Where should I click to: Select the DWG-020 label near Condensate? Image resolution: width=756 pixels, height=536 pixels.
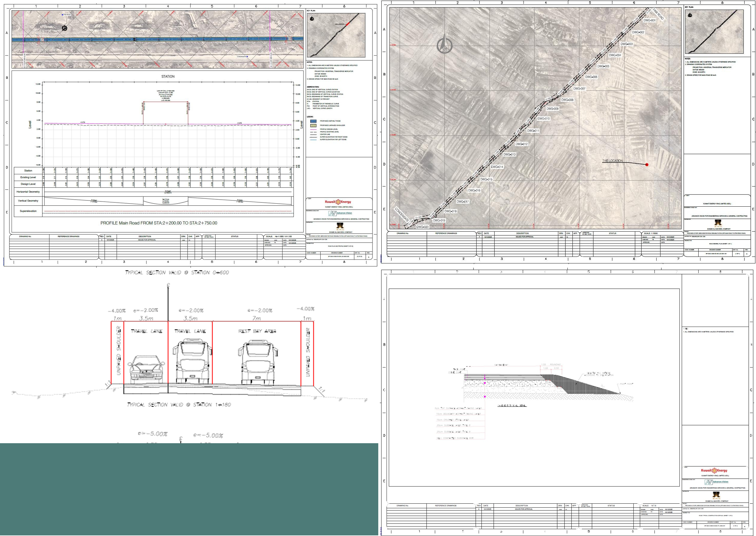coord(422,227)
